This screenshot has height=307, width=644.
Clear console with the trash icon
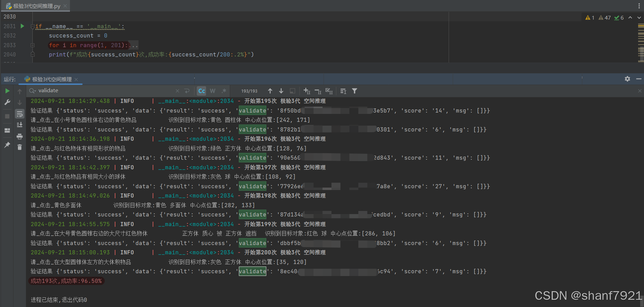pyautogui.click(x=20, y=147)
